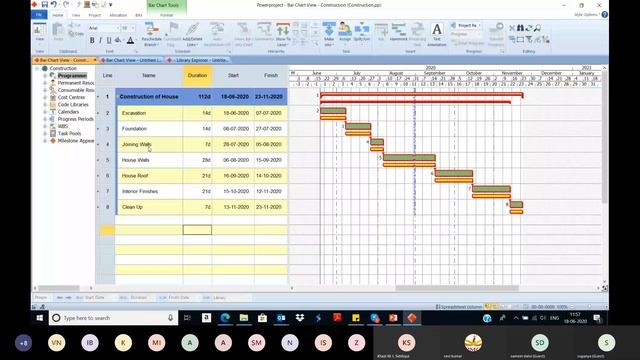This screenshot has width=640, height=360.
Task: Click the Bold formatting button
Action: (92, 40)
